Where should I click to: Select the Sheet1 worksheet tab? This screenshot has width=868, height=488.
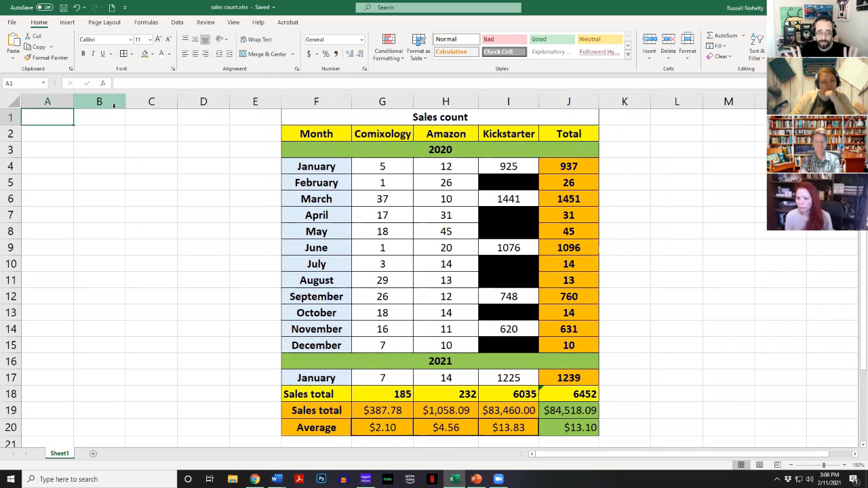[x=60, y=453]
